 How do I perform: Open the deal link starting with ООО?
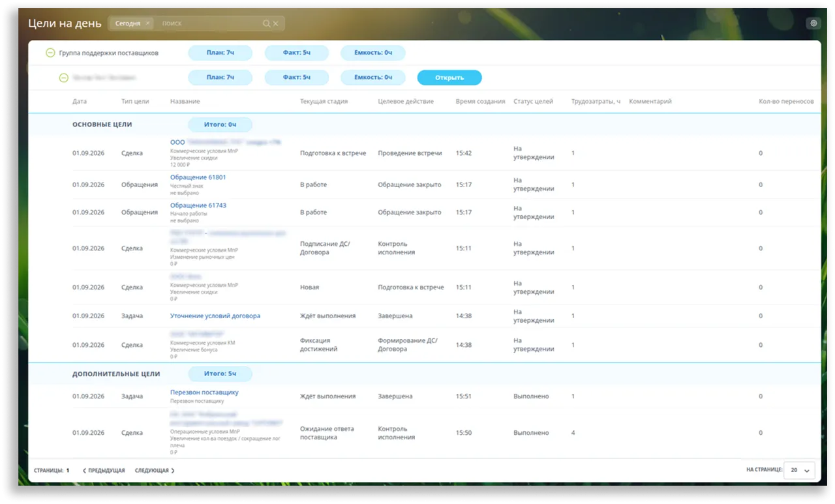[226, 141]
